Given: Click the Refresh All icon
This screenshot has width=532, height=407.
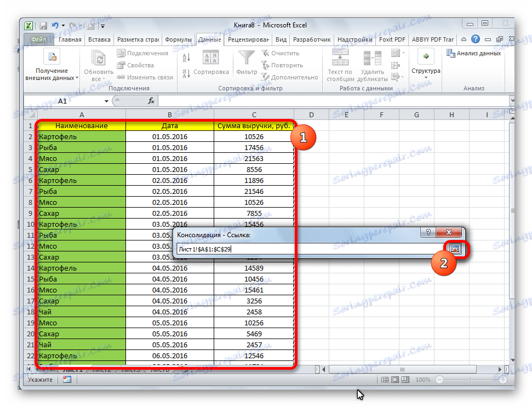Looking at the screenshot, I should [99, 58].
